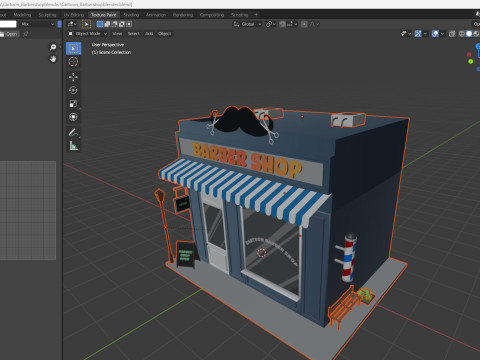Click the red X axis on navigation gizmo

point(469,54)
